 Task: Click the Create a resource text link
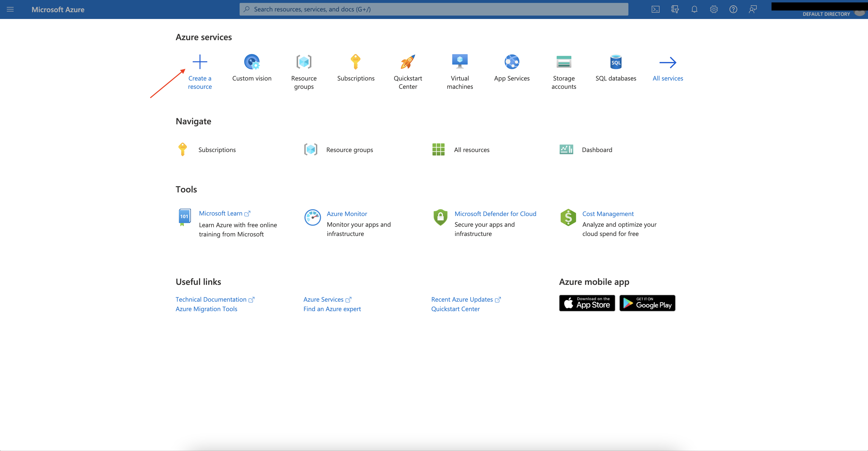pyautogui.click(x=200, y=82)
